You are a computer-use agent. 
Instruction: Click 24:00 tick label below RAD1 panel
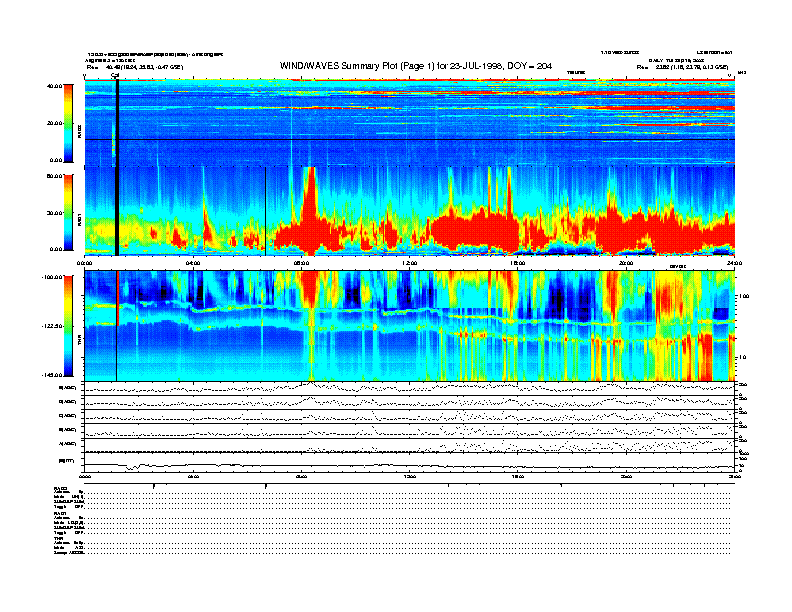click(734, 263)
